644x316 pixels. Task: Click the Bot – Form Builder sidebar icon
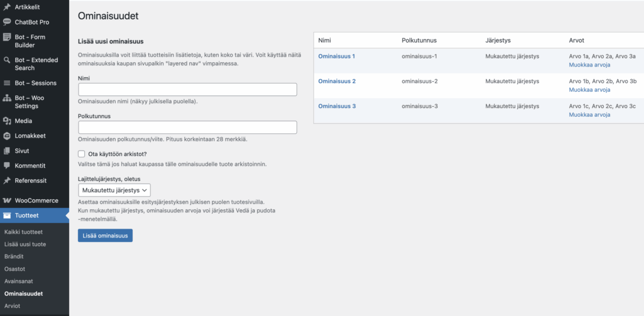(x=7, y=37)
